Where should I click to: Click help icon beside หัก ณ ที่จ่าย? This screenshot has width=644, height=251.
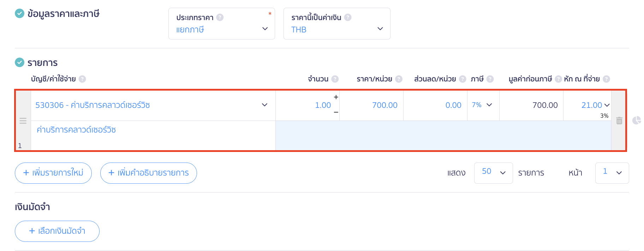click(606, 79)
